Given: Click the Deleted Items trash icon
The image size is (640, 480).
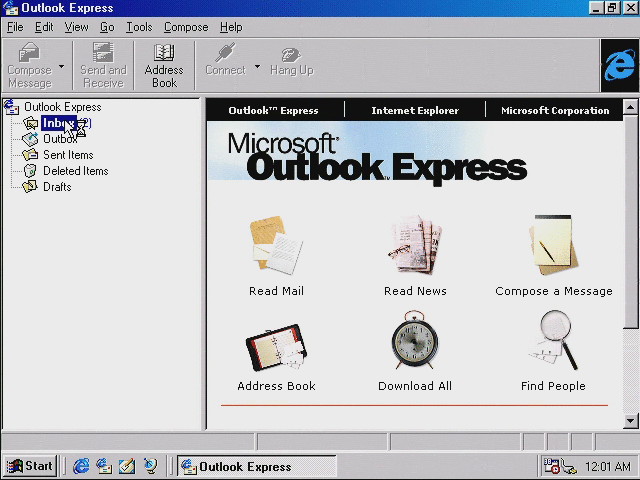Looking at the screenshot, I should (31, 171).
